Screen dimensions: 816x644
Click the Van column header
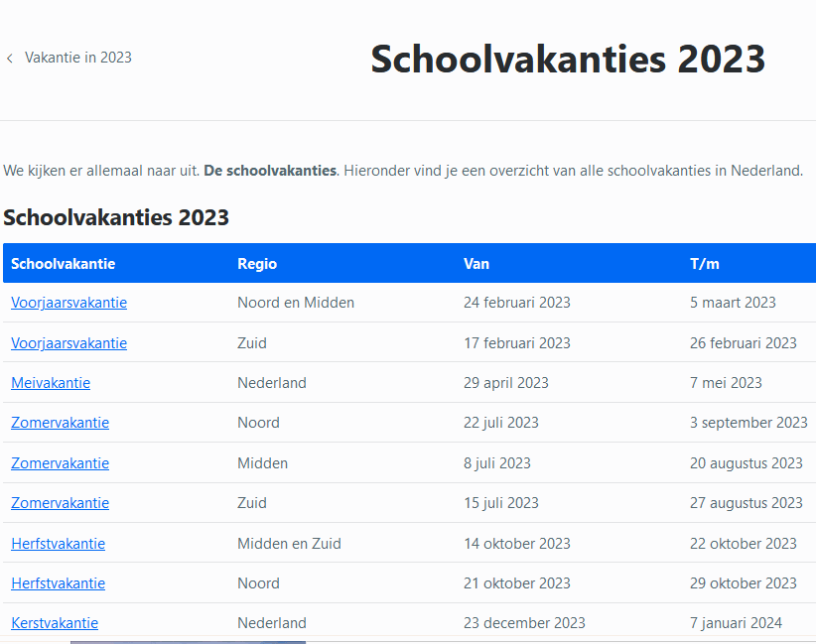[x=476, y=264]
